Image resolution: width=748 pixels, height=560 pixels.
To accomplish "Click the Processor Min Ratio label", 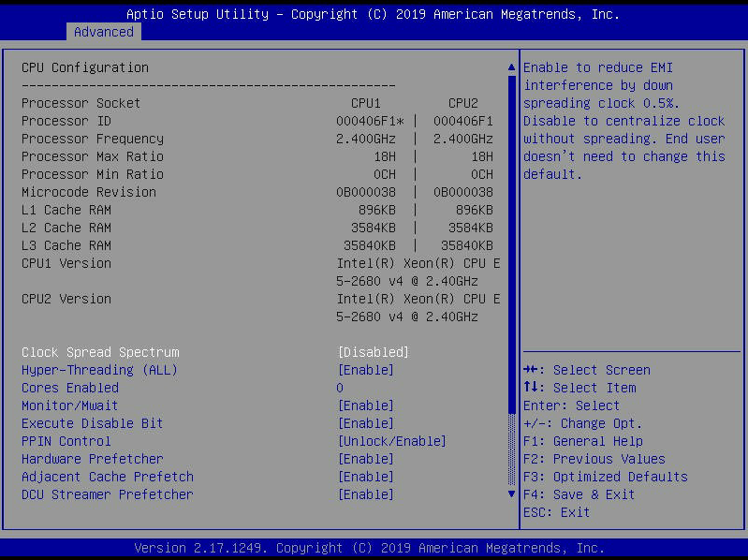I will [x=93, y=174].
